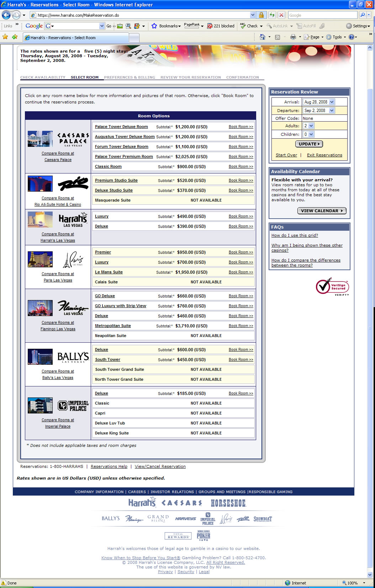
Task: Click in the browser Google search field
Action: [x=322, y=15]
